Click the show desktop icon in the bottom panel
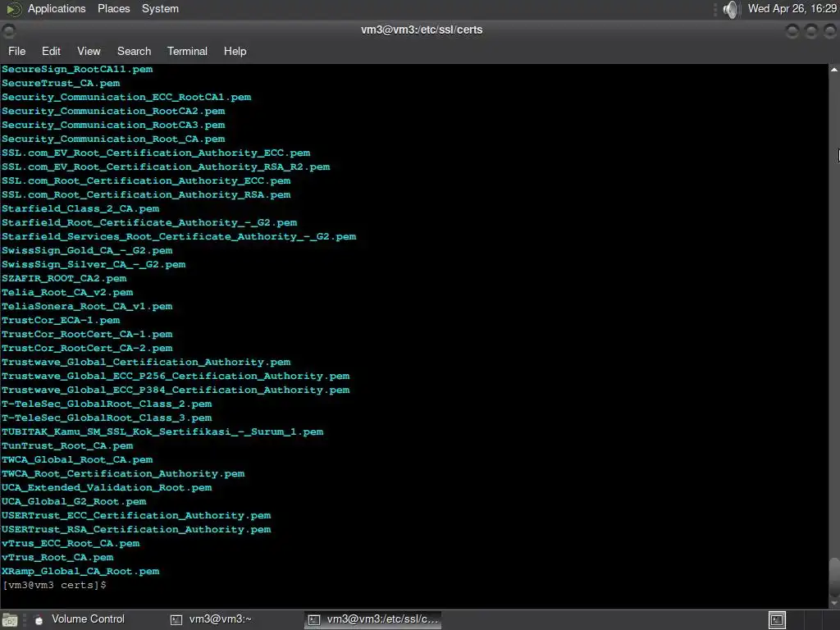Viewport: 840px width, 630px height. coord(10,620)
